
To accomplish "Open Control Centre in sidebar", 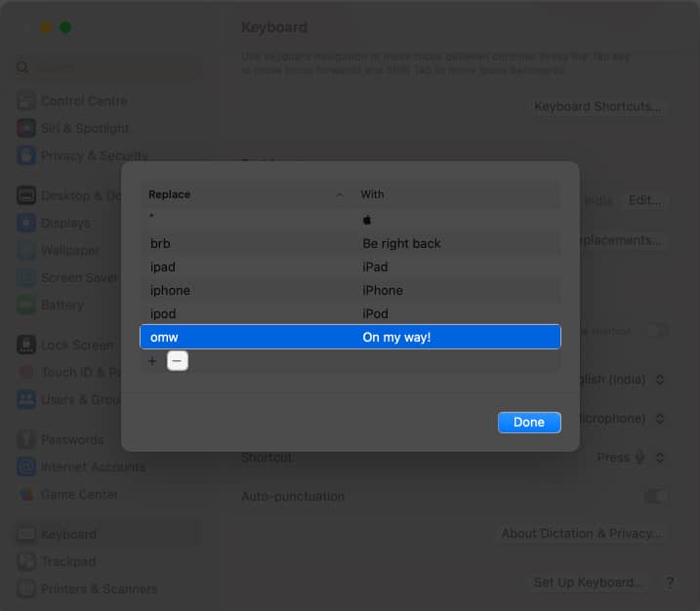I will 73,101.
